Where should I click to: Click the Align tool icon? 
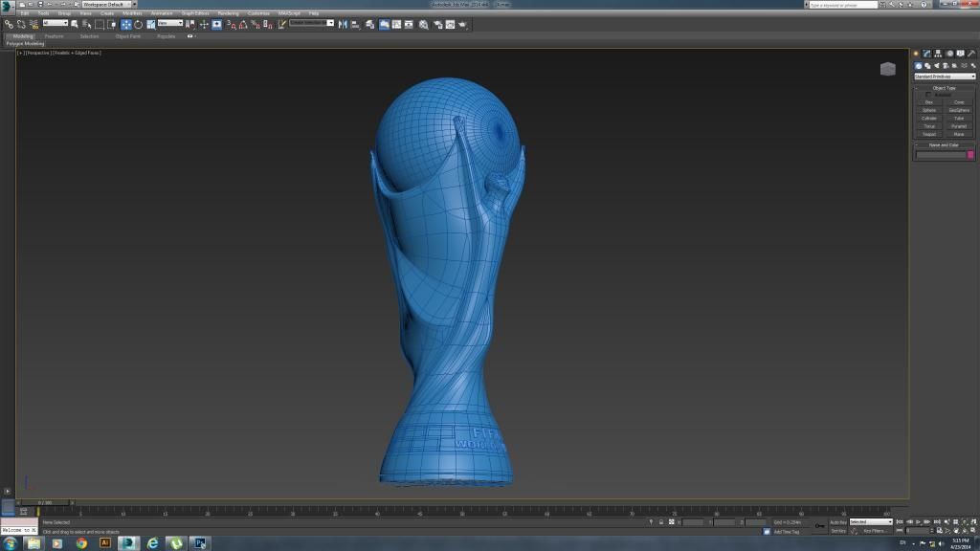click(356, 24)
